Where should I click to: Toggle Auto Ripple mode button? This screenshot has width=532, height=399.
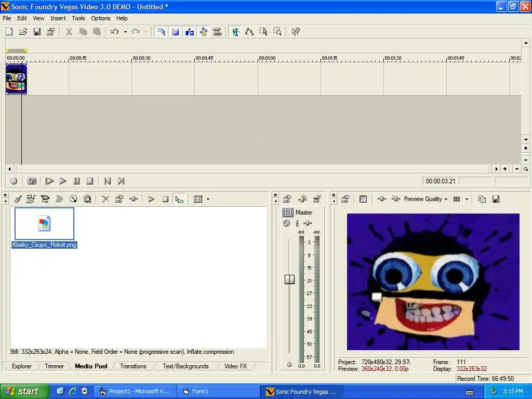[189, 32]
